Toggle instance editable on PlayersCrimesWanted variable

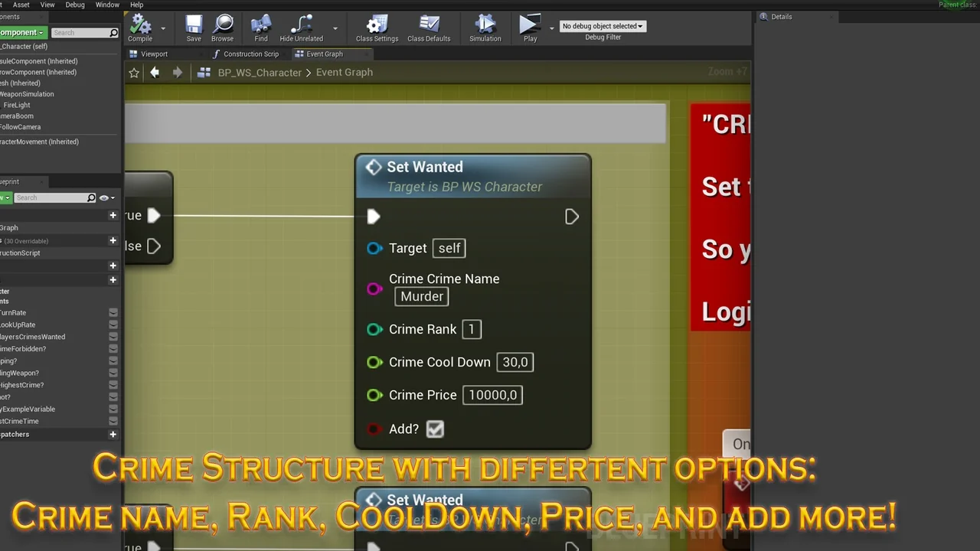point(113,337)
